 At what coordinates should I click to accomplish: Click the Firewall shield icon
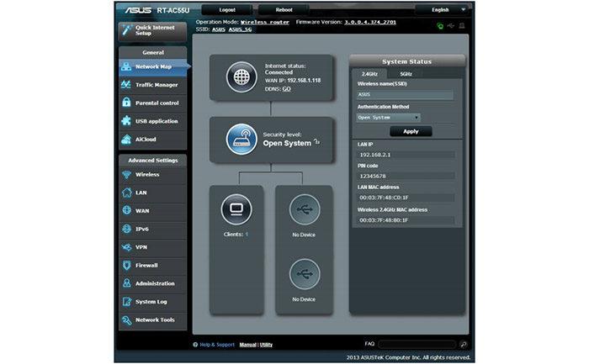click(126, 265)
